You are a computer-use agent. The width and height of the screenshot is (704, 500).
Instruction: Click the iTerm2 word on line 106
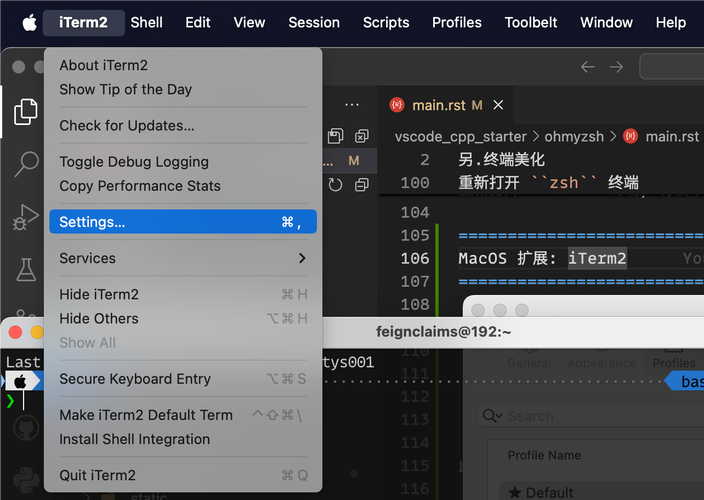[x=597, y=259]
